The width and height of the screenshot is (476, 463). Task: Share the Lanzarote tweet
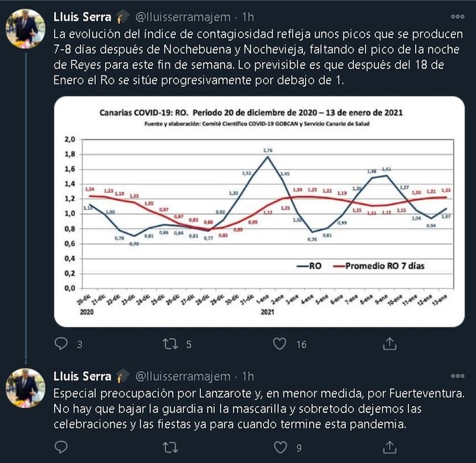389,446
